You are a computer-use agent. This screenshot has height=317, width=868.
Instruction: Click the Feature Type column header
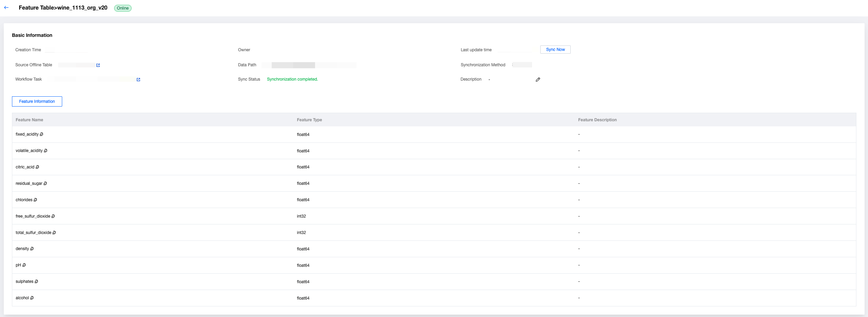309,120
